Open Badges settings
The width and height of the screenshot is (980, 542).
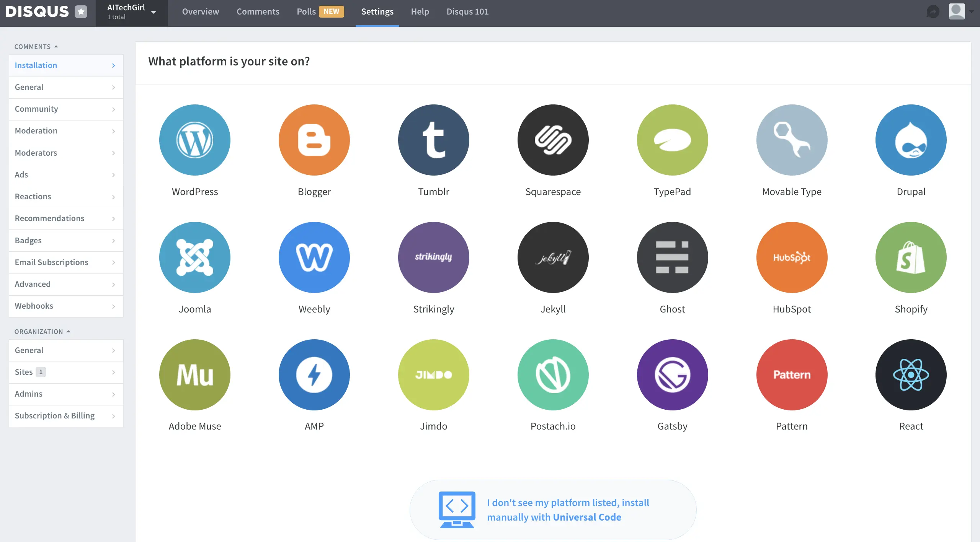click(x=66, y=241)
